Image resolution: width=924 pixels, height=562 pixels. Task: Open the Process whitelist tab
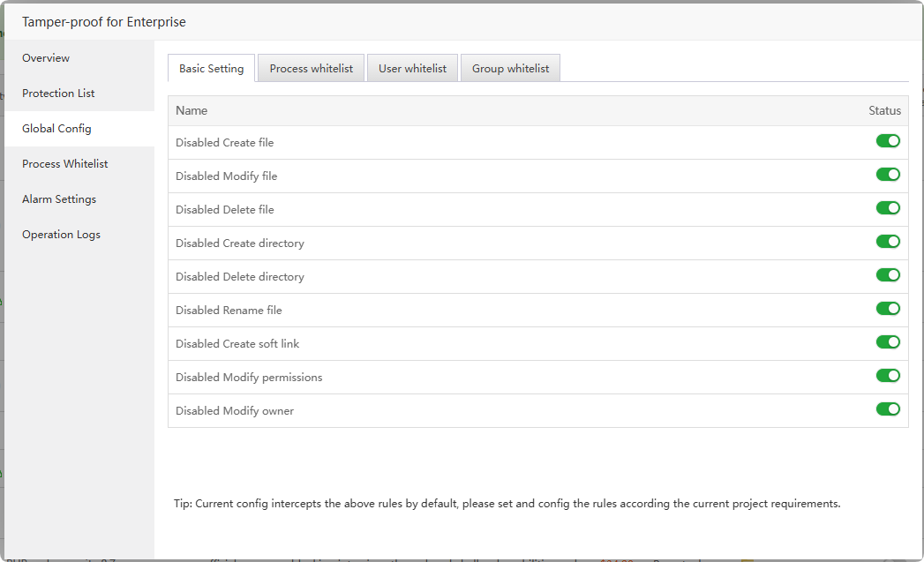311,69
